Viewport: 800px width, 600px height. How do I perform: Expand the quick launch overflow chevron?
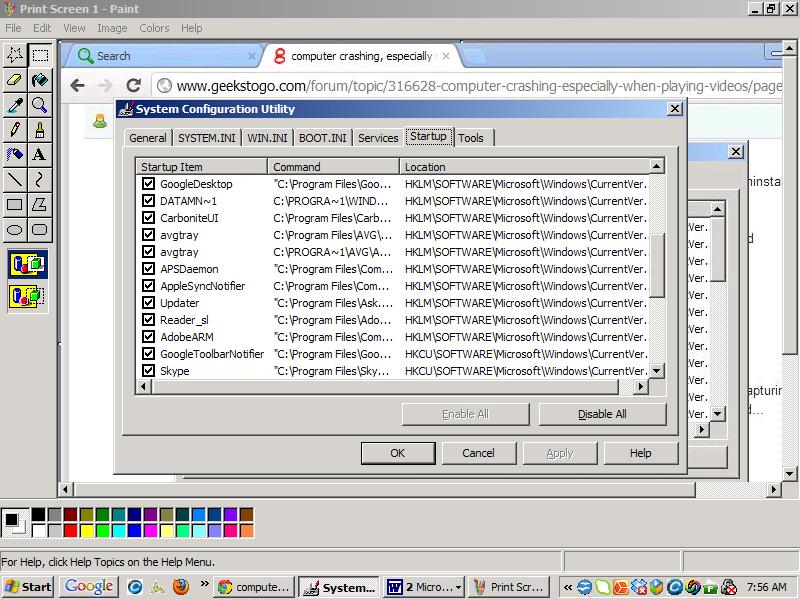[x=204, y=583]
